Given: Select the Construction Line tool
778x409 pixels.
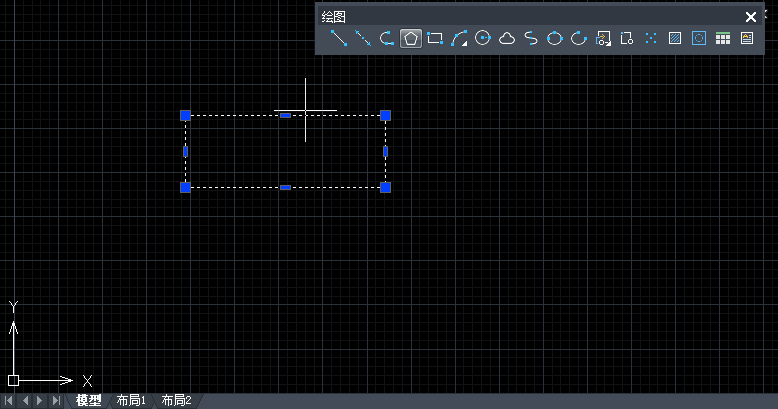Looking at the screenshot, I should (x=363, y=39).
